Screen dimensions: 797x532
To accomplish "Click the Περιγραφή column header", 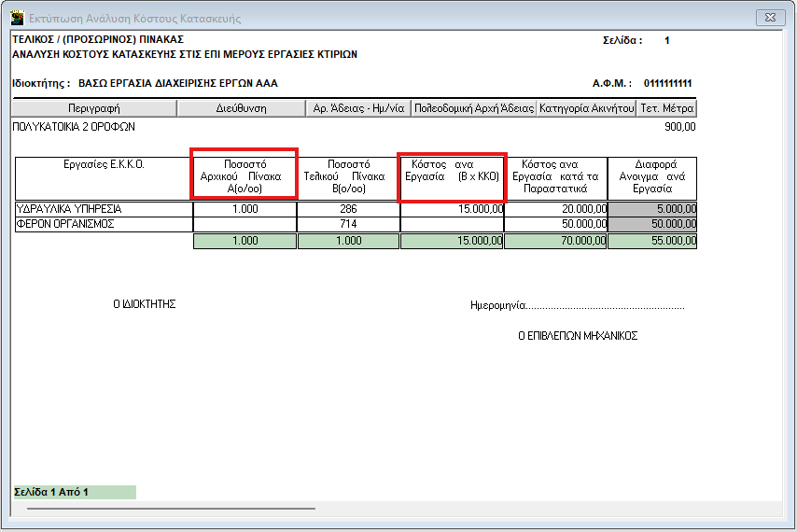I will pyautogui.click(x=93, y=108).
